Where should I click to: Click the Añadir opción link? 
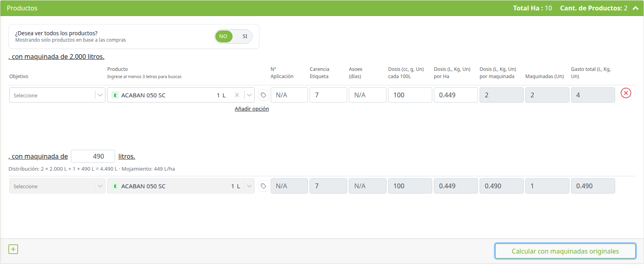pos(252,109)
